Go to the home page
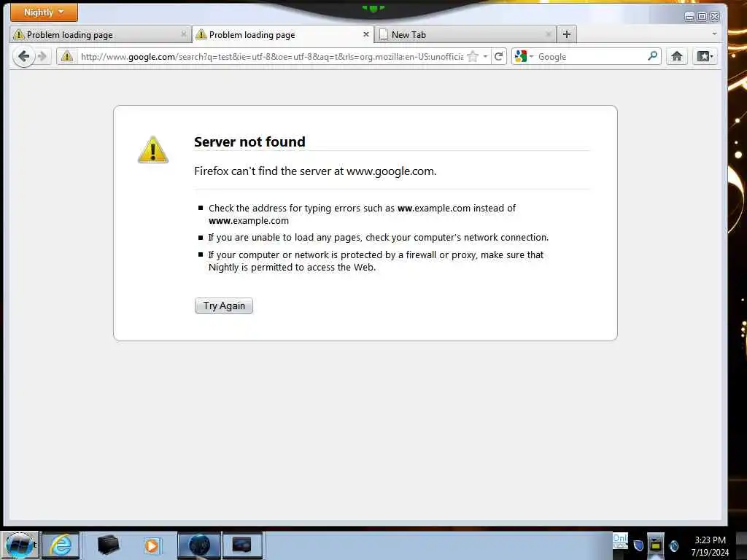747x560 pixels. point(676,57)
